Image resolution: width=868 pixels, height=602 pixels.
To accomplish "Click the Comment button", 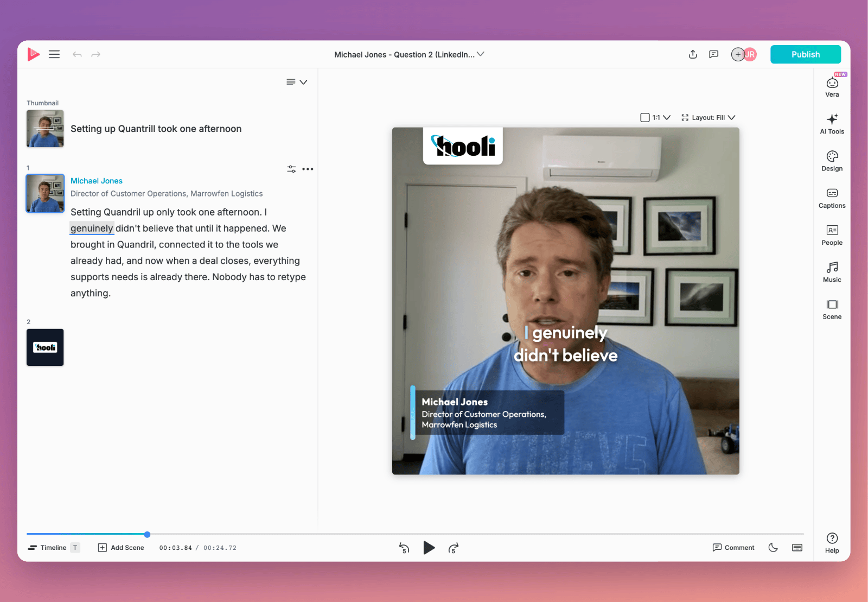I will [x=733, y=548].
